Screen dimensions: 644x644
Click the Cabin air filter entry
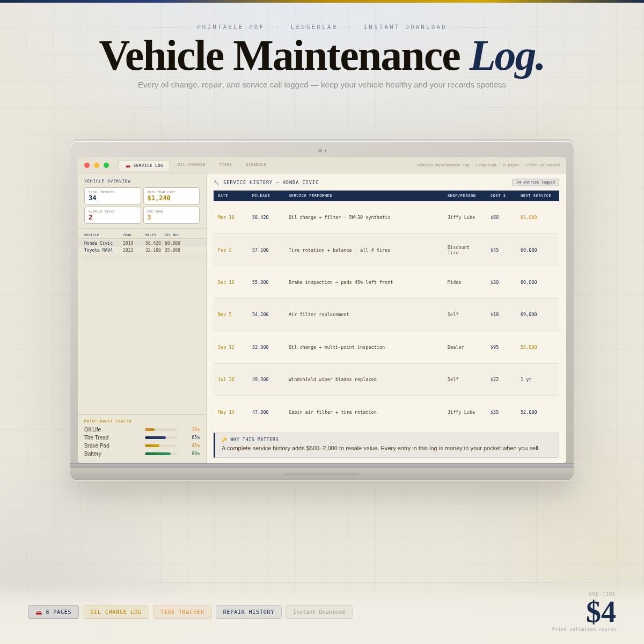[x=333, y=412]
